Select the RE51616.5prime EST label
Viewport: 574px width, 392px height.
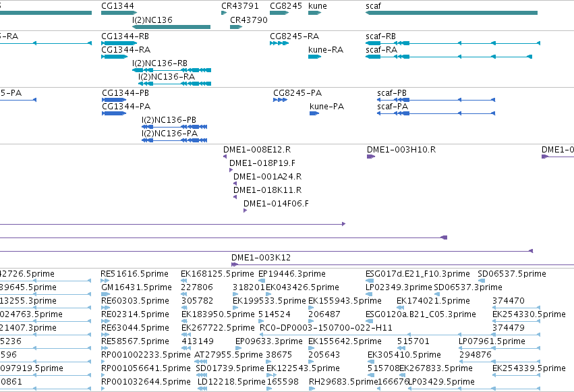[x=135, y=274]
